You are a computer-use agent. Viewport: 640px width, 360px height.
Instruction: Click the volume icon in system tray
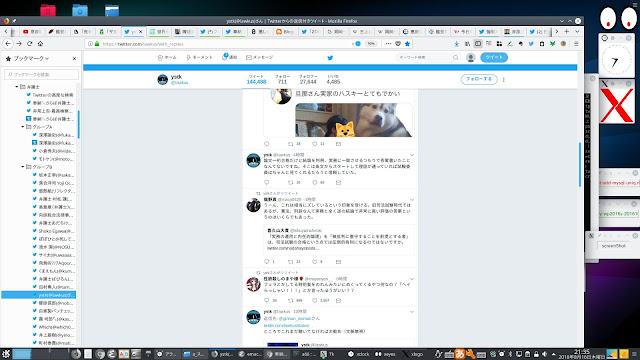coord(544,354)
